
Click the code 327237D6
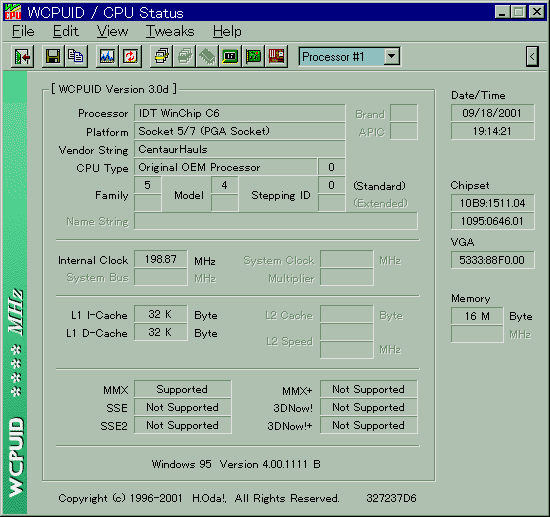pyautogui.click(x=391, y=498)
